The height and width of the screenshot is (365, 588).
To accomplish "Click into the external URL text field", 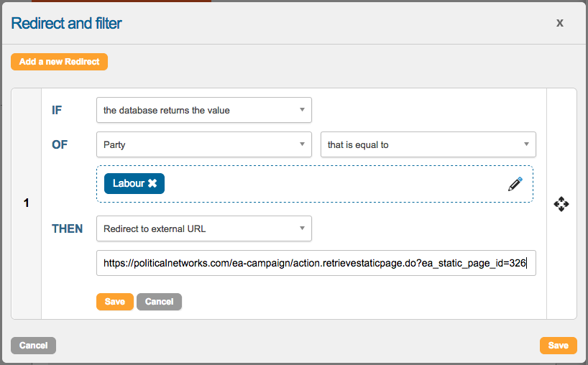I will pyautogui.click(x=316, y=263).
